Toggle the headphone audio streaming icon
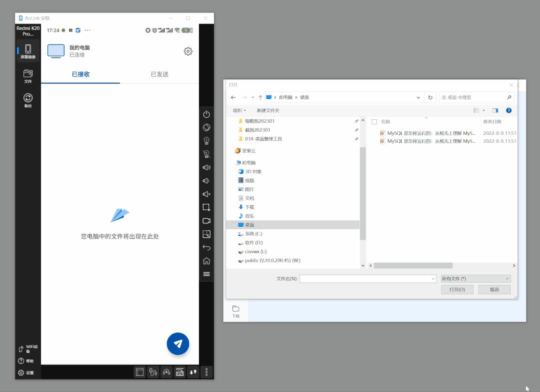Screen dimensions: 540x392 point(166,372)
